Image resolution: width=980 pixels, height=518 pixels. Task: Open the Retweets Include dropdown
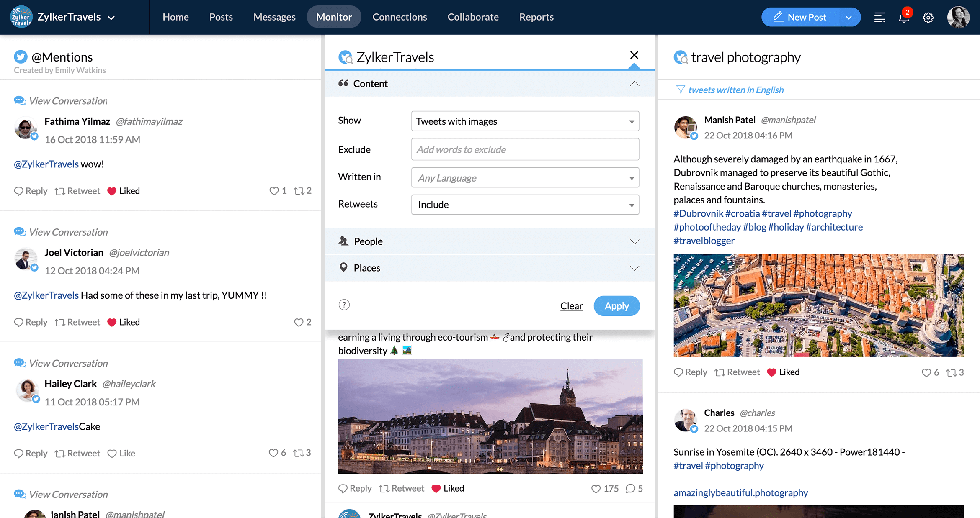[x=525, y=205]
